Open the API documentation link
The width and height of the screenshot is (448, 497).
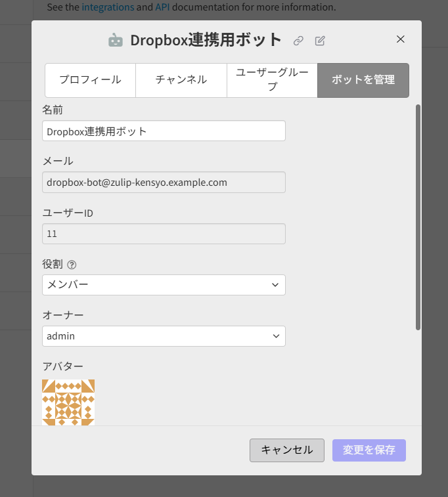(162, 8)
